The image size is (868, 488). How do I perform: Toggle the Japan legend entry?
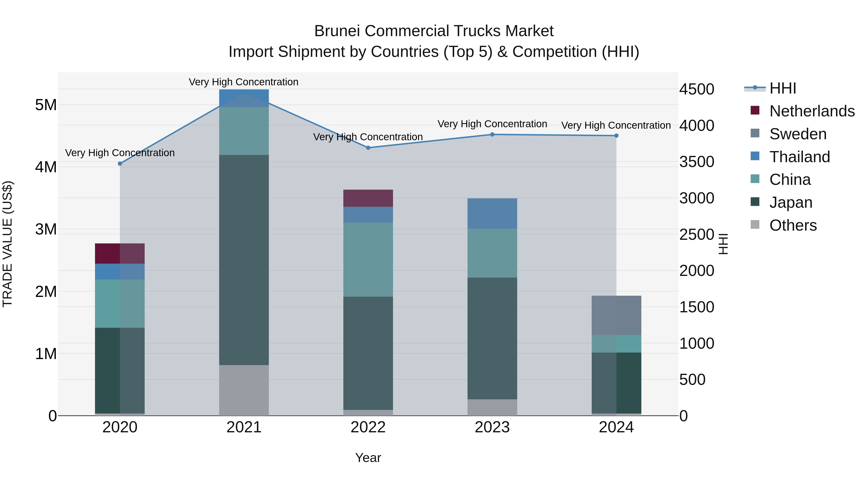pos(781,202)
